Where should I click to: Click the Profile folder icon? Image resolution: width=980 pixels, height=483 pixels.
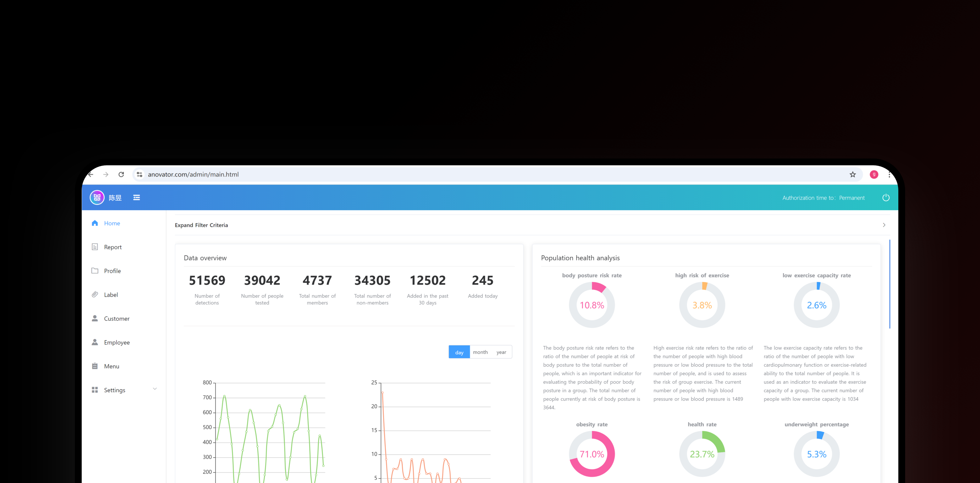tap(95, 271)
